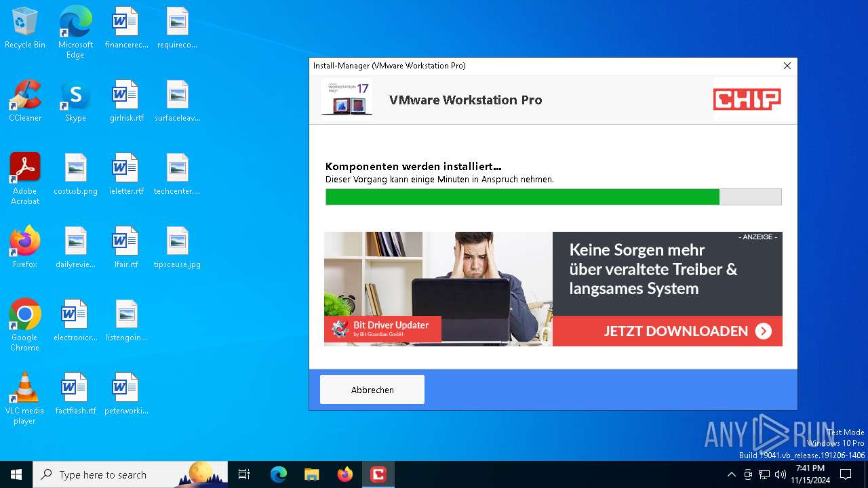Select the factflash.rtf file icon
This screenshot has width=868, height=488.
point(75,394)
